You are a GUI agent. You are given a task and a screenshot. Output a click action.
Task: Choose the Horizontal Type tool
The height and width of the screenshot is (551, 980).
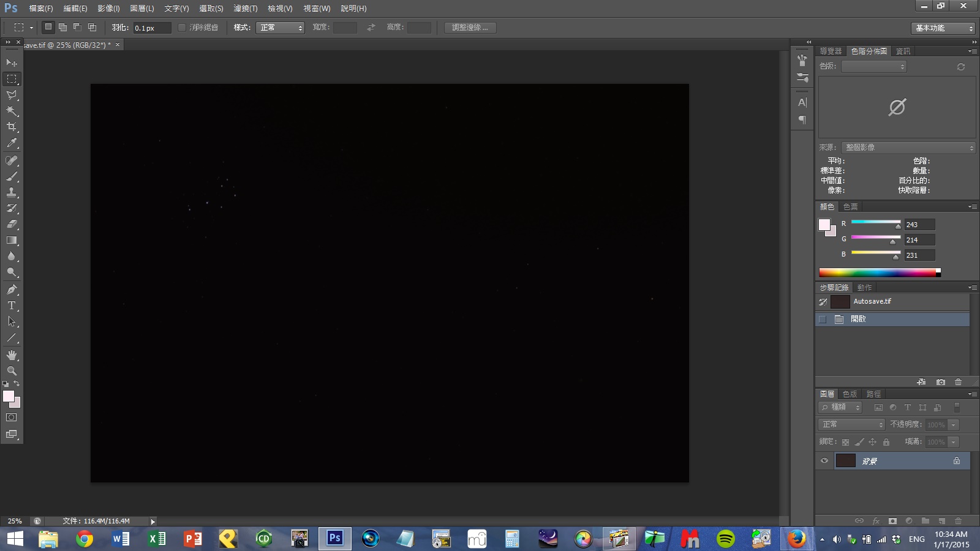pyautogui.click(x=12, y=305)
